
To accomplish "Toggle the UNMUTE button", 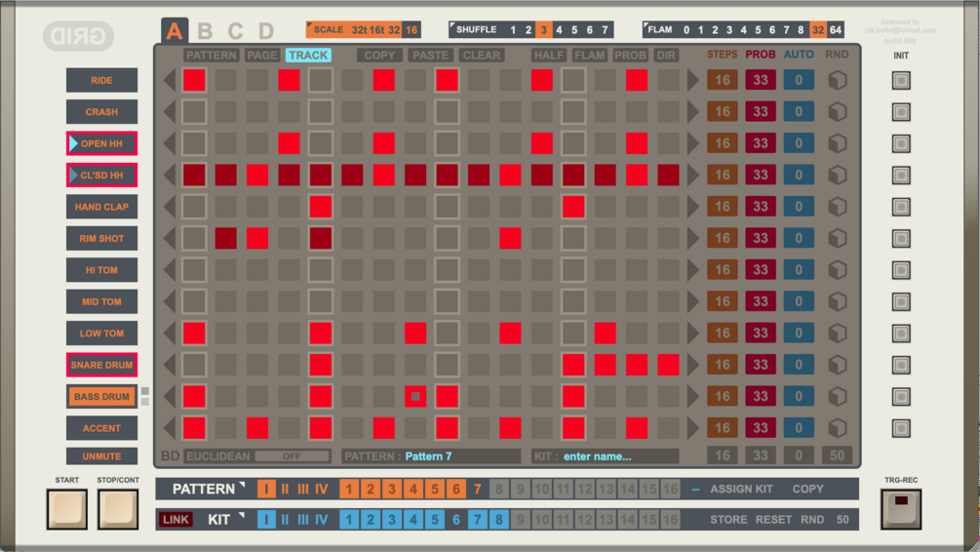I will pos(101,456).
